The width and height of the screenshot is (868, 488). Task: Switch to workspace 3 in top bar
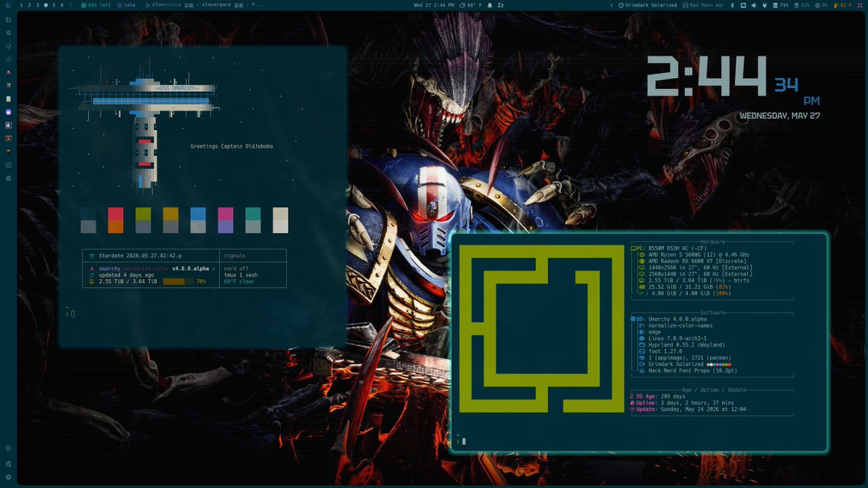[38, 5]
